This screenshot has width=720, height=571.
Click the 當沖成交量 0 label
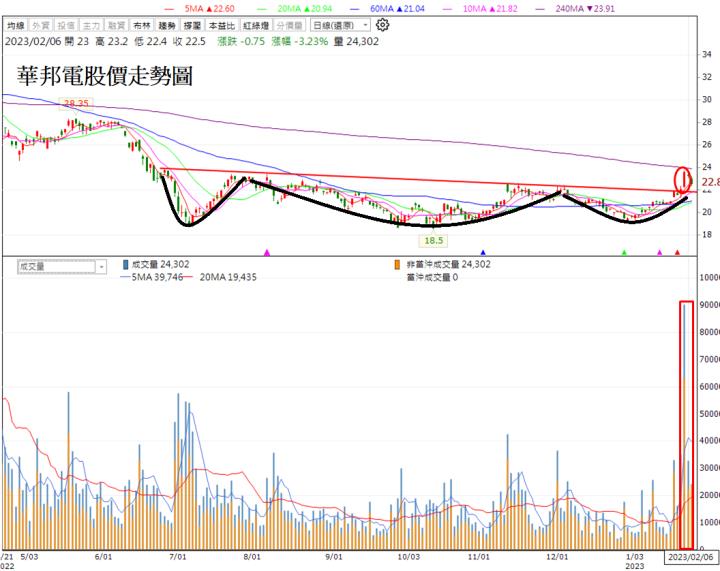(x=432, y=277)
